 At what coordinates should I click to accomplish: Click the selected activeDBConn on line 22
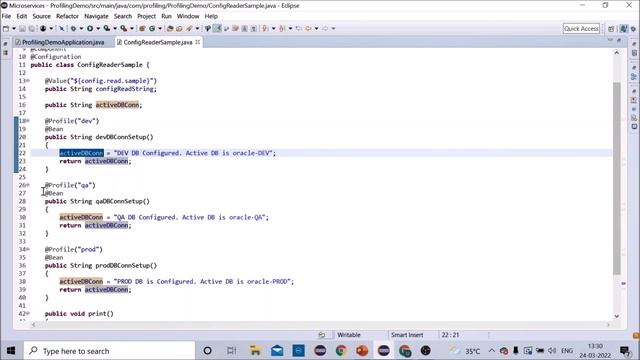[x=81, y=153]
